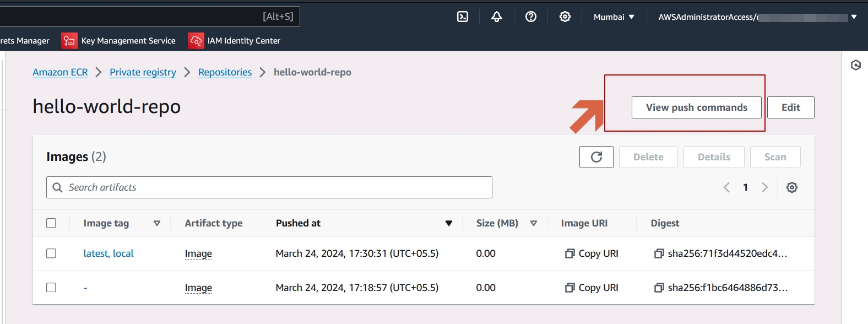Open AWSAdministratorAccess account menu
The height and width of the screenshot is (324, 868).
pyautogui.click(x=757, y=17)
